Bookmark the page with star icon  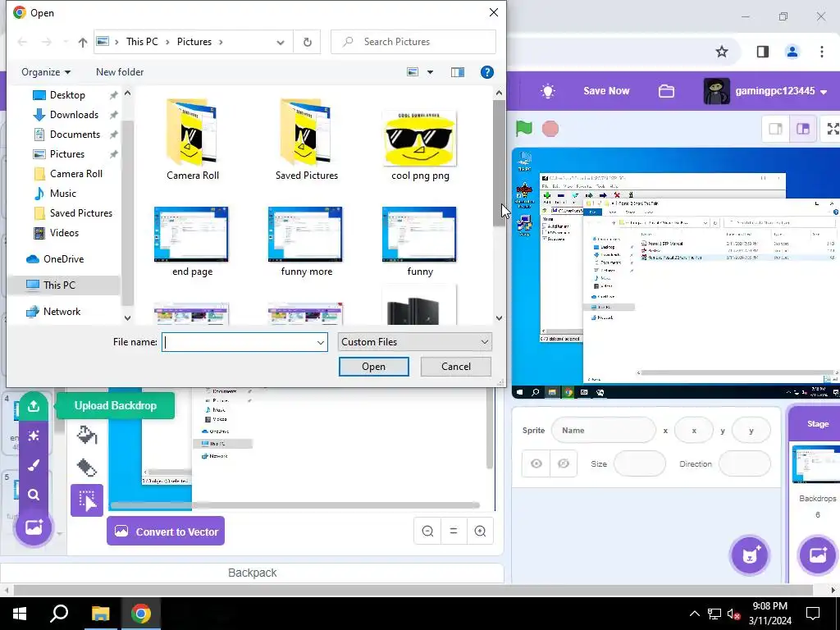coord(722,52)
